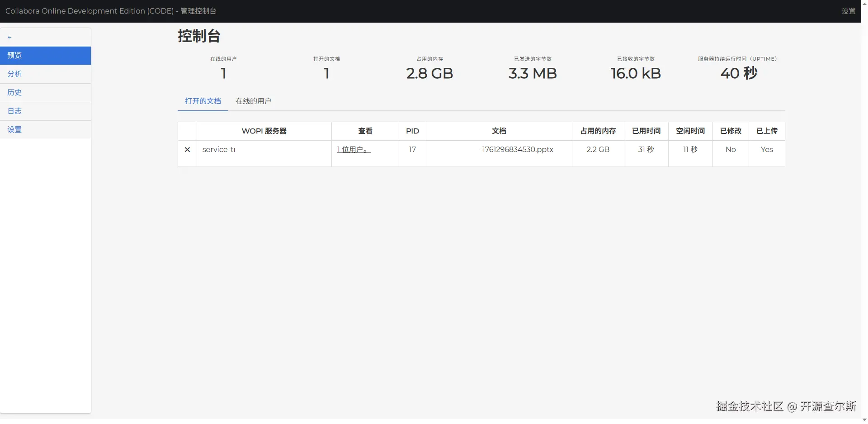This screenshot has width=868, height=424.
Task: Click the 查看 column header
Action: 365,131
